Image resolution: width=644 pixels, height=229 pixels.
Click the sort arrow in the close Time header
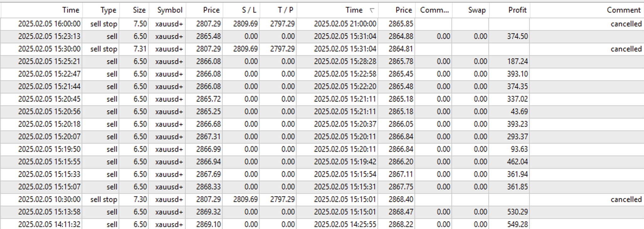click(372, 10)
